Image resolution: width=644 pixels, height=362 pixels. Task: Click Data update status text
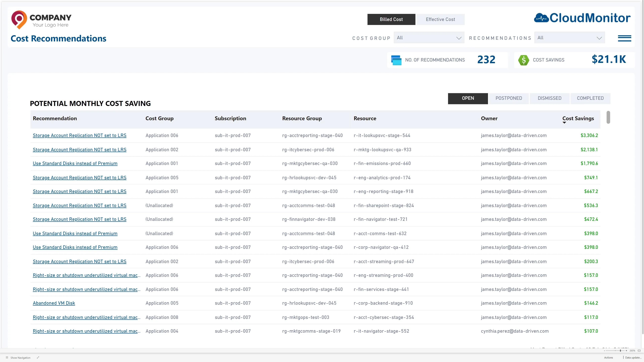633,357
